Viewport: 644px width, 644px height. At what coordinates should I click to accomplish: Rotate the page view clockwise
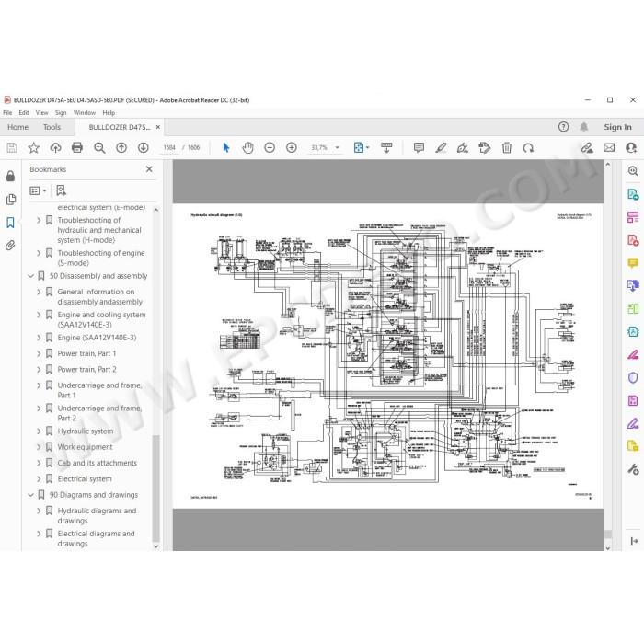coord(529,147)
